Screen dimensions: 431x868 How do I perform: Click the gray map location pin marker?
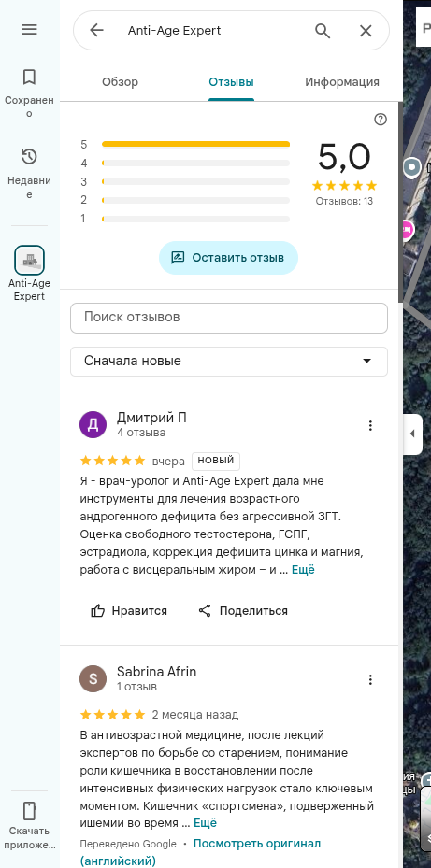click(x=411, y=166)
